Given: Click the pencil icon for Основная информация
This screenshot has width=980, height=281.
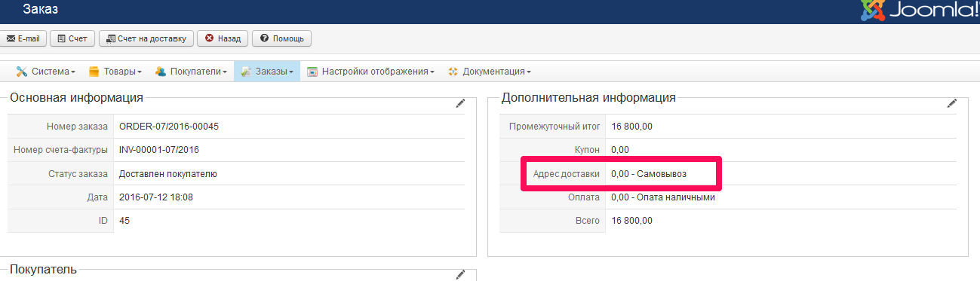Looking at the screenshot, I should point(460,104).
